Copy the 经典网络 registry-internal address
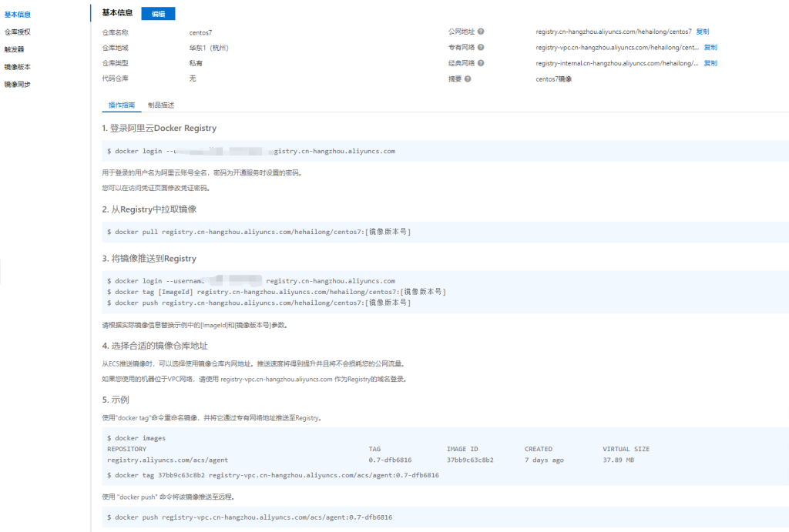Image resolution: width=789 pixels, height=532 pixels. click(710, 63)
